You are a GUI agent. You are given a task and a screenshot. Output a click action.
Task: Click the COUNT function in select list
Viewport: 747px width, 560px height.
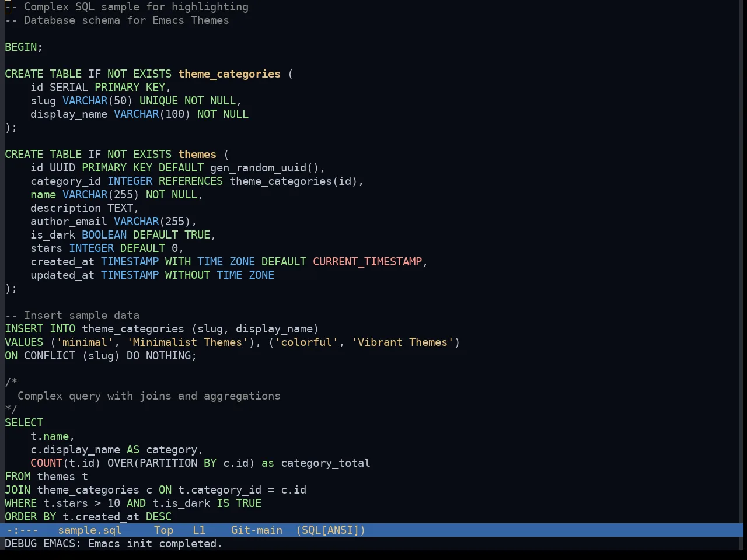[x=47, y=463]
